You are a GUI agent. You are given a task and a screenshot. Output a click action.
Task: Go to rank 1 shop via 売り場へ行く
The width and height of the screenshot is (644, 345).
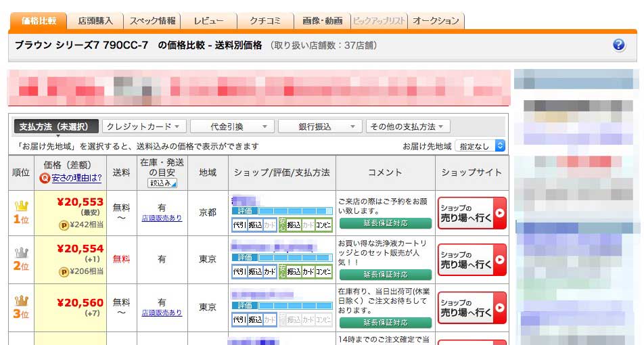click(x=471, y=212)
